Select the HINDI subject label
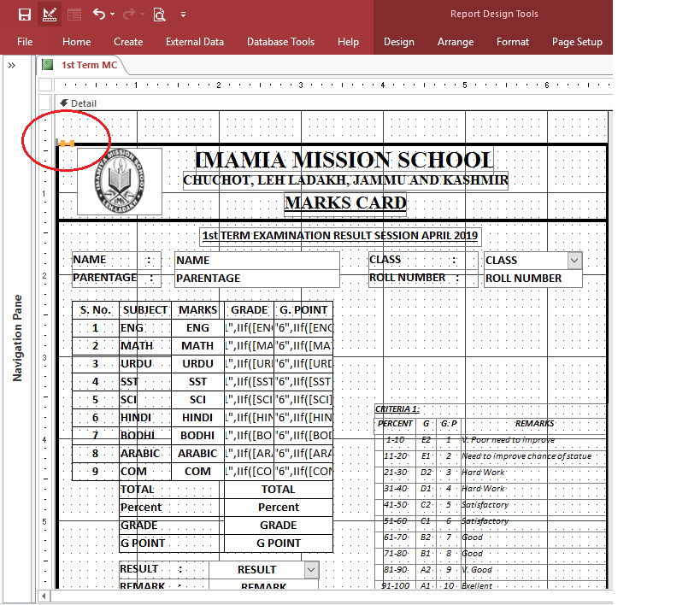 [144, 418]
